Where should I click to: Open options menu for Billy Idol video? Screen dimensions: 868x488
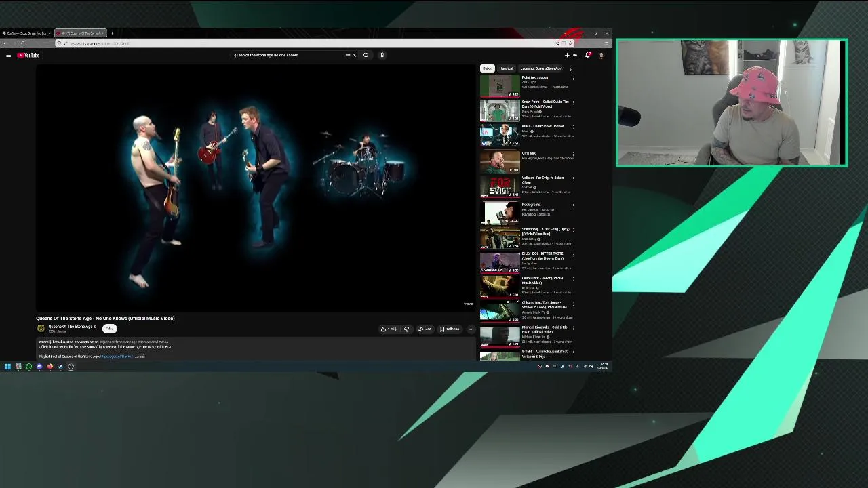(574, 255)
